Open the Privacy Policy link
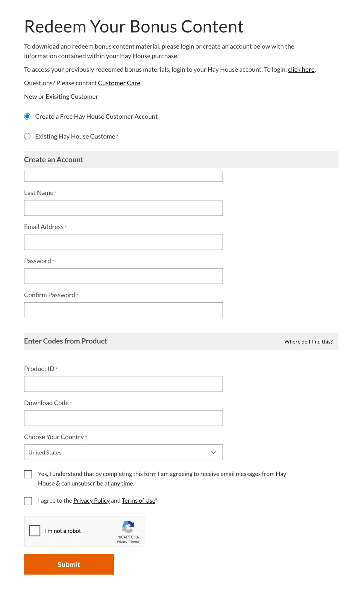Image resolution: width=364 pixels, height=594 pixels. [x=91, y=500]
